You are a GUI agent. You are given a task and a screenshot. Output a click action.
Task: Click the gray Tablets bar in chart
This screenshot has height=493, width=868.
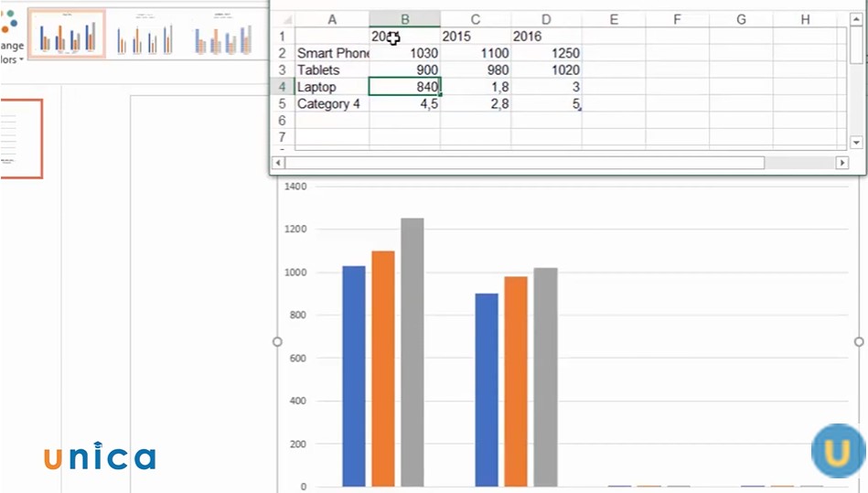tap(546, 378)
